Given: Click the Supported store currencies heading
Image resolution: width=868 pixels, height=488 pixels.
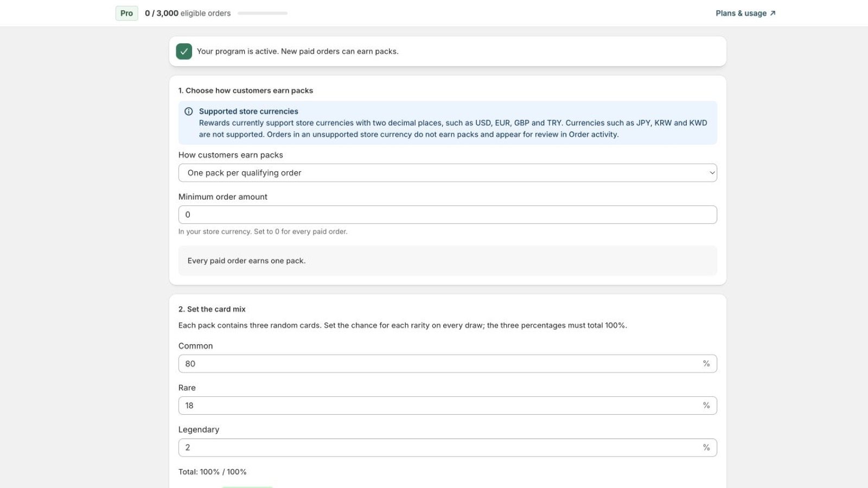Looking at the screenshot, I should coord(248,112).
